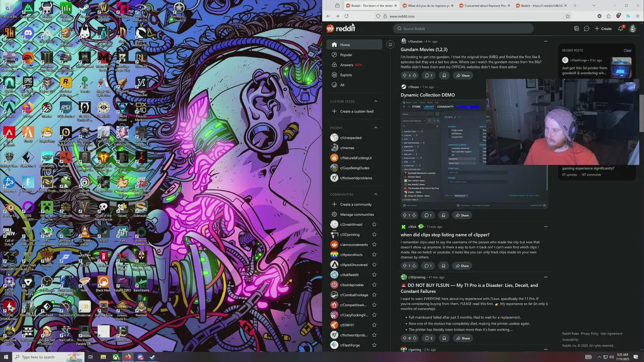Favorite r/DIWHY with its star
644x362 pixels.
(x=374, y=325)
